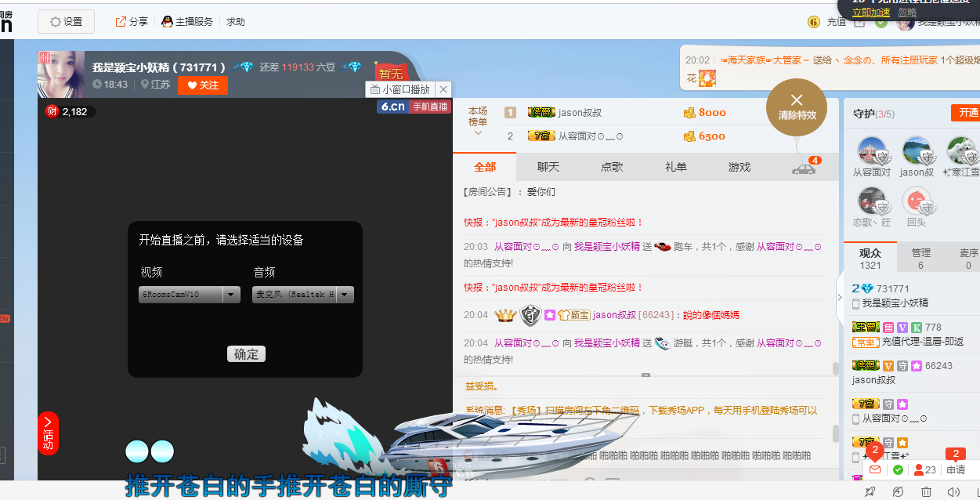Click 我是颖宝小妖精 link in the 20:03 message
The height and width of the screenshot is (500, 980).
point(607,247)
